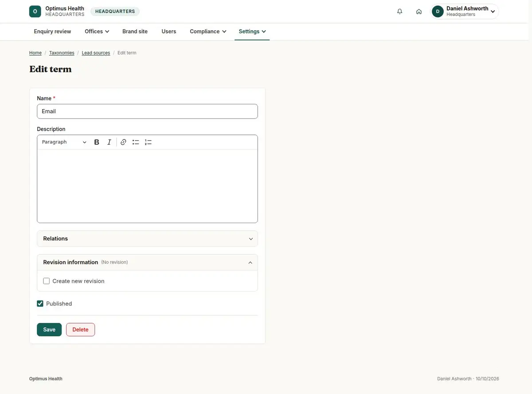The width and height of the screenshot is (532, 394).
Task: Go to home via house icon
Action: coord(419,12)
